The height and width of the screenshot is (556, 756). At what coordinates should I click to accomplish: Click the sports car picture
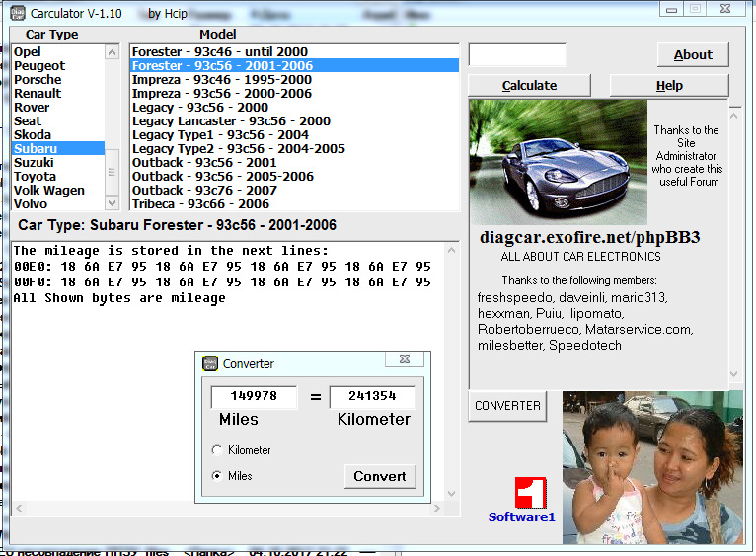tap(559, 162)
